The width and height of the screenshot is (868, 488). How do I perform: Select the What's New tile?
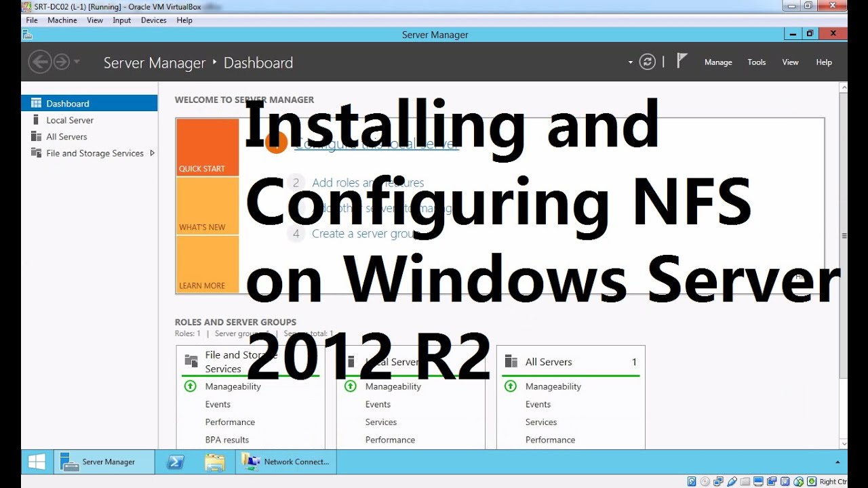(208, 206)
